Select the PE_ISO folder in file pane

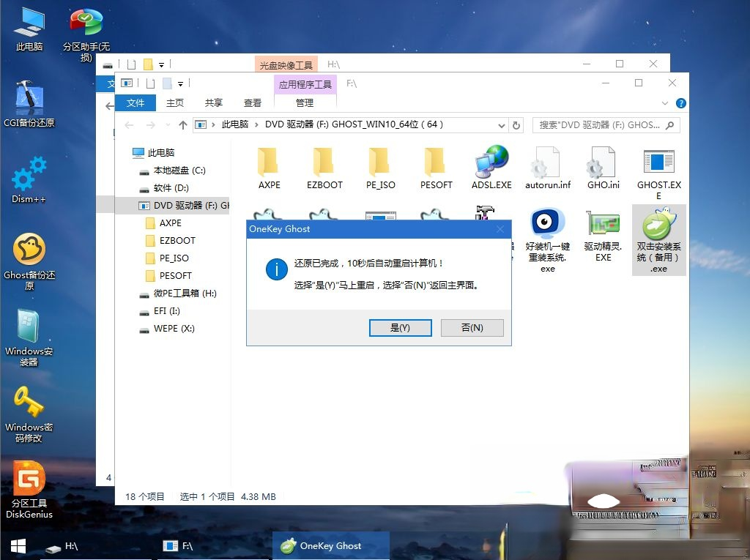[380, 168]
